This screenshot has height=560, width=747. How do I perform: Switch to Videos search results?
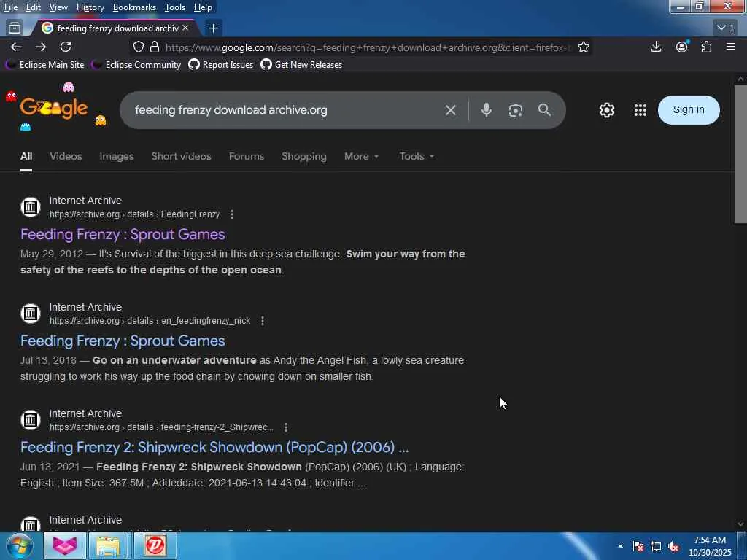coord(66,156)
